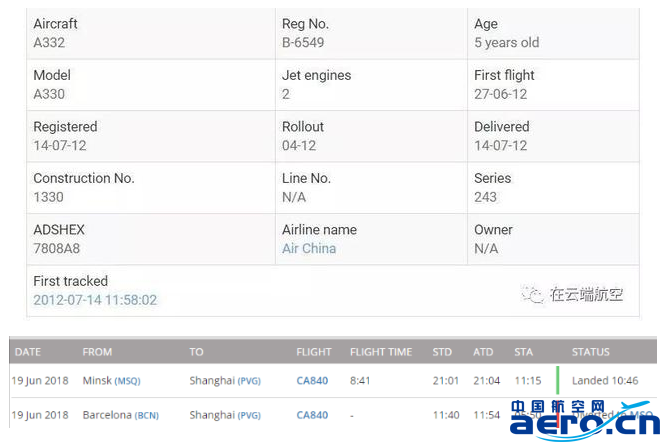Screen dimensions: 665x447
Task: Select the jet engines value 2
Action: pyautogui.click(x=286, y=94)
